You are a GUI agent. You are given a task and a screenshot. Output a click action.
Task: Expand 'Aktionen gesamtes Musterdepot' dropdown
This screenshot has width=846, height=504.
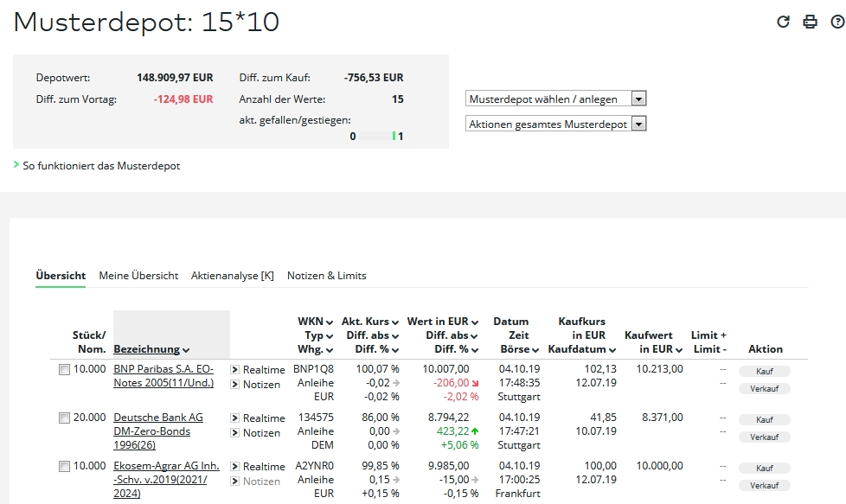[555, 124]
